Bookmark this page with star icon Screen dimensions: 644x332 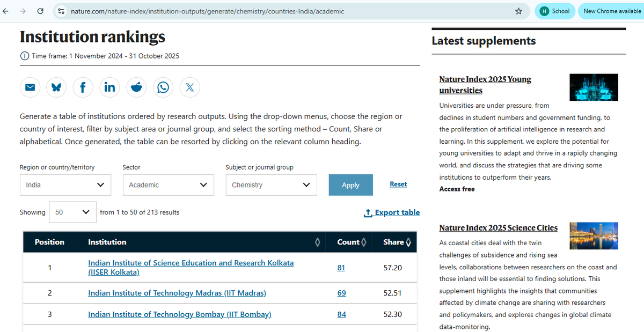click(518, 11)
